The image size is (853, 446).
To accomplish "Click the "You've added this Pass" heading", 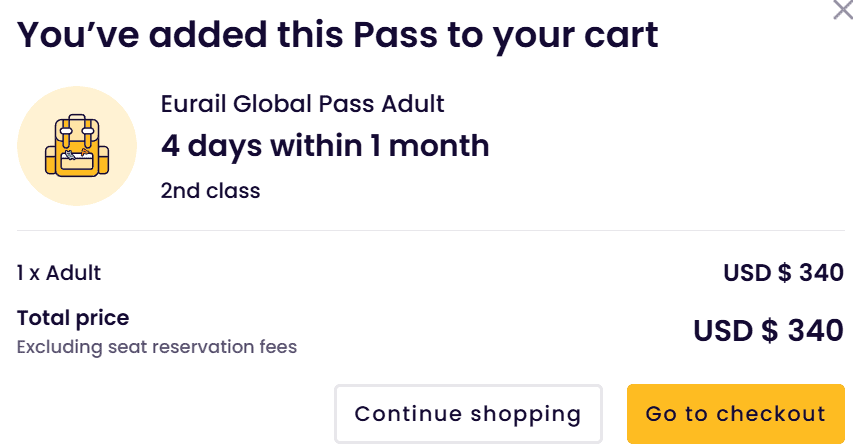I will (x=337, y=36).
